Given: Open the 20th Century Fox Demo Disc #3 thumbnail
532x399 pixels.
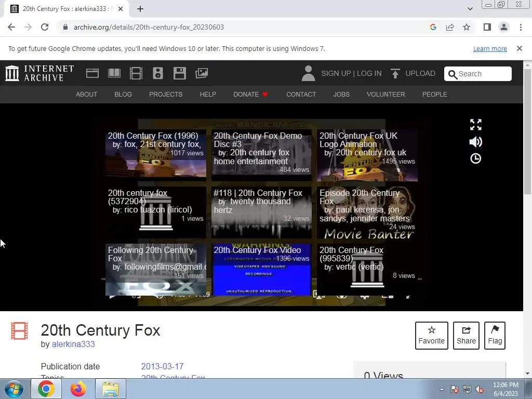Looking at the screenshot, I should [x=262, y=155].
